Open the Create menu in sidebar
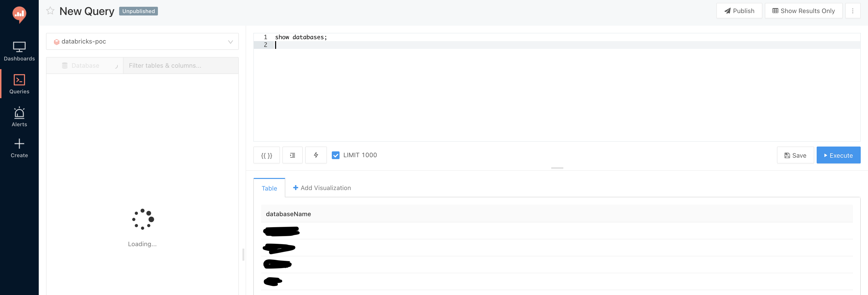 19,148
